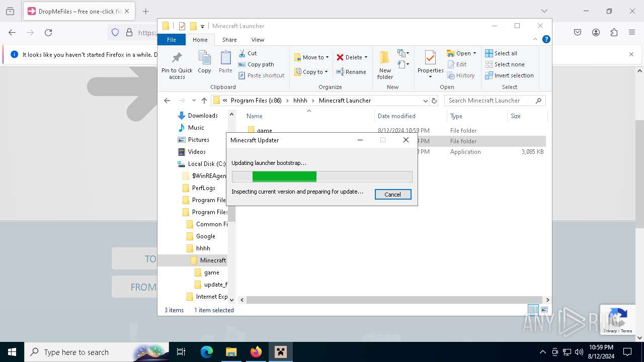644x362 pixels.
Task: Click the Properties icon
Action: point(430,58)
